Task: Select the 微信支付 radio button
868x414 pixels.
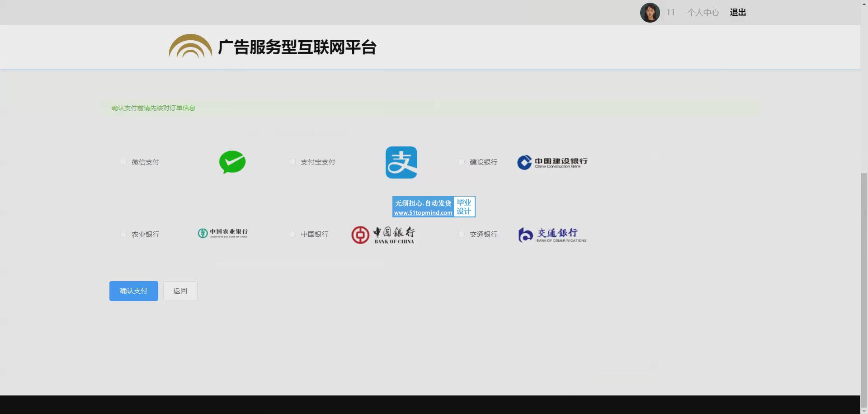Action: pyautogui.click(x=123, y=162)
